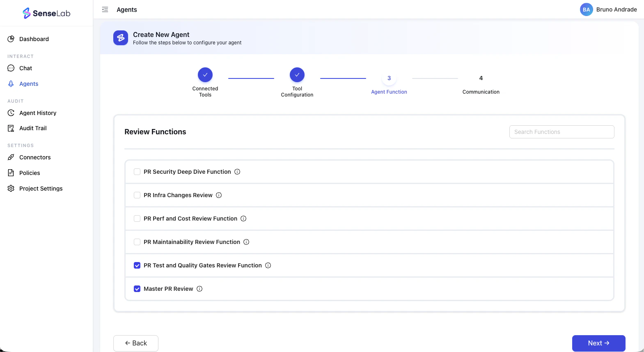Open the Agent History menu item
The width and height of the screenshot is (644, 352).
46,113
